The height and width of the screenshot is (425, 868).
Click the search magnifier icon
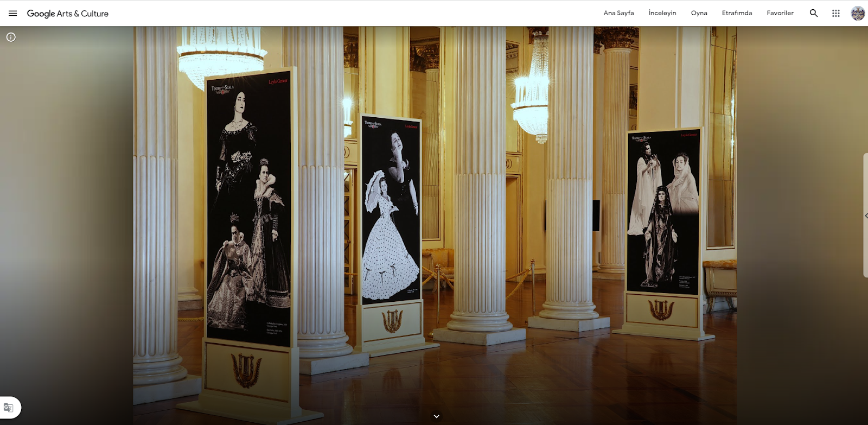click(814, 13)
